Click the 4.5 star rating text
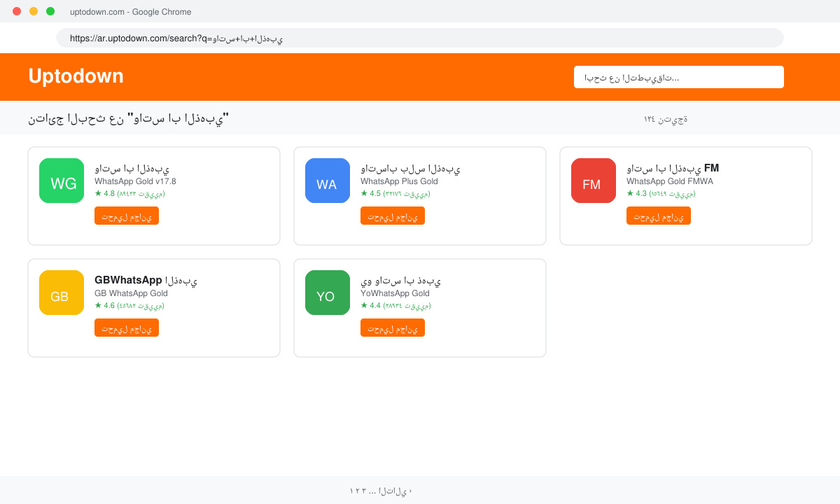The image size is (840, 504). pos(395,193)
